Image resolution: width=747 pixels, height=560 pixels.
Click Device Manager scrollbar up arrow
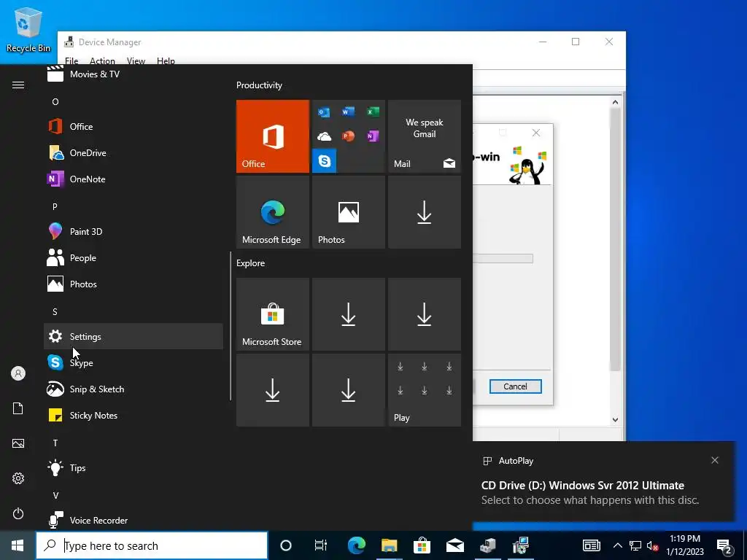615,102
